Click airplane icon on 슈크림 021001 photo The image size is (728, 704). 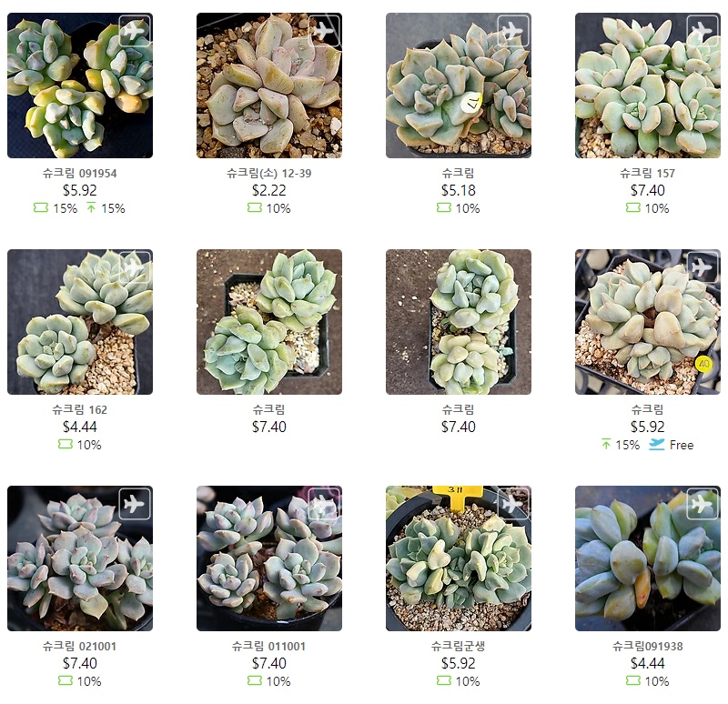pyautogui.click(x=135, y=504)
